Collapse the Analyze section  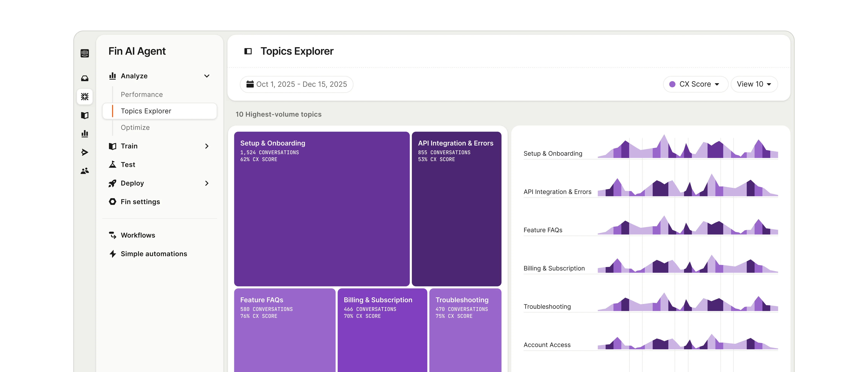[206, 76]
